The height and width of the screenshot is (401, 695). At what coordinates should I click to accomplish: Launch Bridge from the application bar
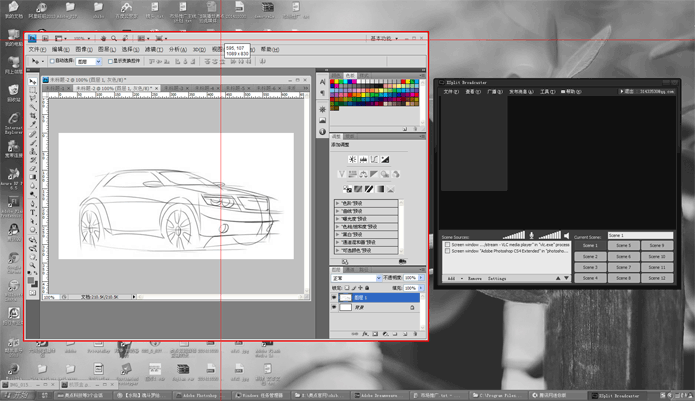45,39
